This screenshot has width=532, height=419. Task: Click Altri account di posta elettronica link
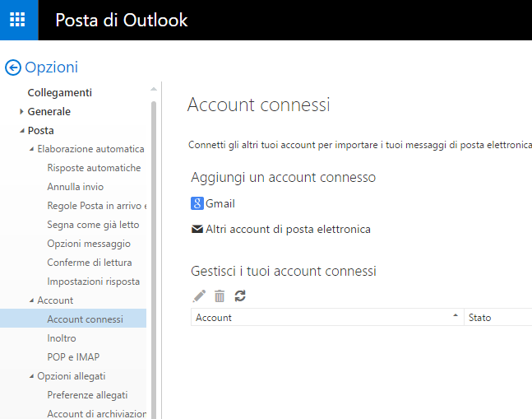288,229
